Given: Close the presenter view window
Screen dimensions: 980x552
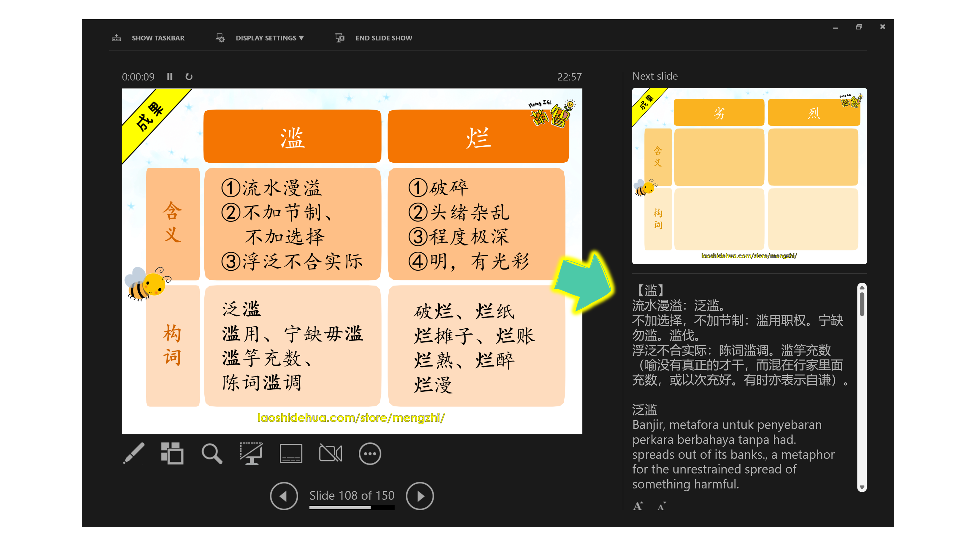Looking at the screenshot, I should [882, 27].
